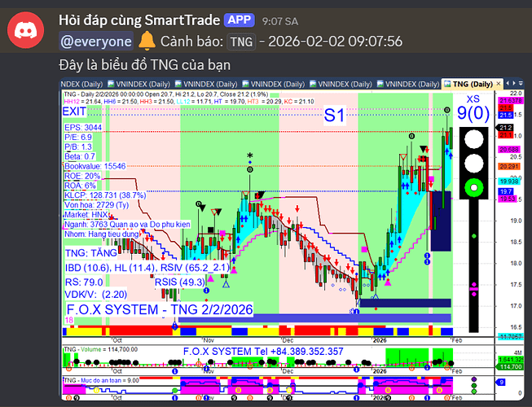The image size is (532, 407).
Task: Click the @everyone mention
Action: coord(96,42)
